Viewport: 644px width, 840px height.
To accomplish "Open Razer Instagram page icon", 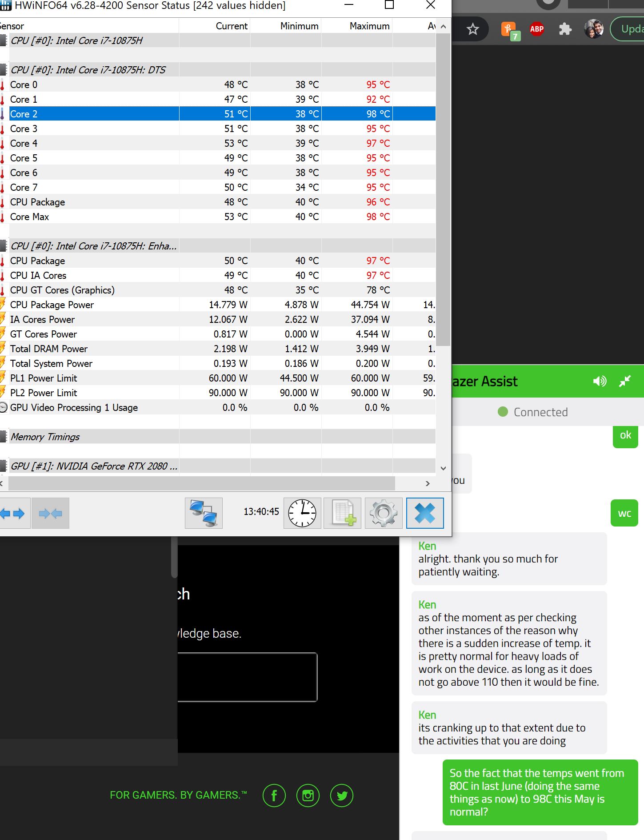I will pos(308,796).
